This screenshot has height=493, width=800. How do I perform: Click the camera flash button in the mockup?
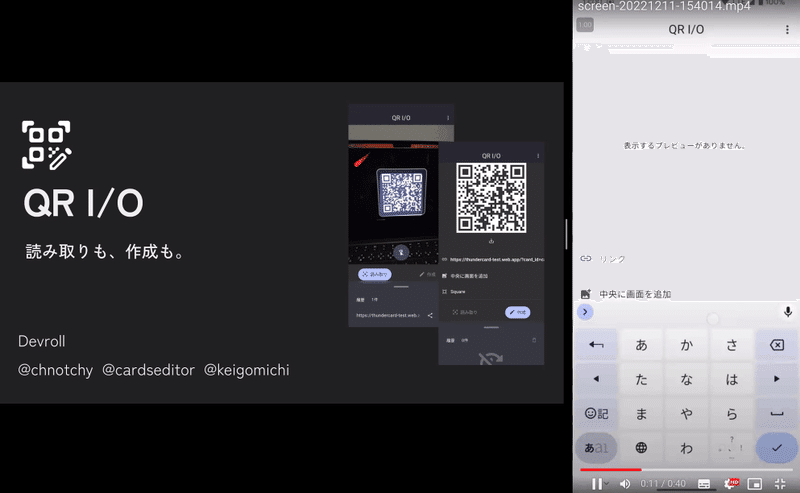point(401,253)
